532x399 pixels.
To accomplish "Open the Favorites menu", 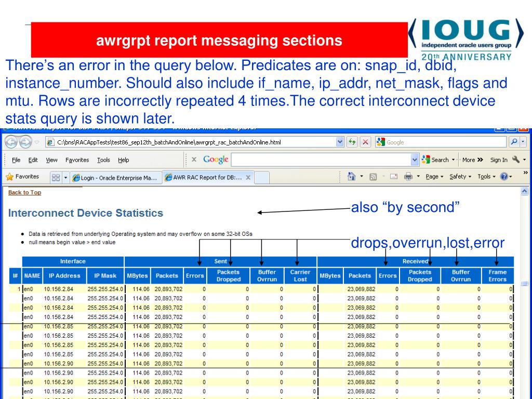I will click(77, 160).
